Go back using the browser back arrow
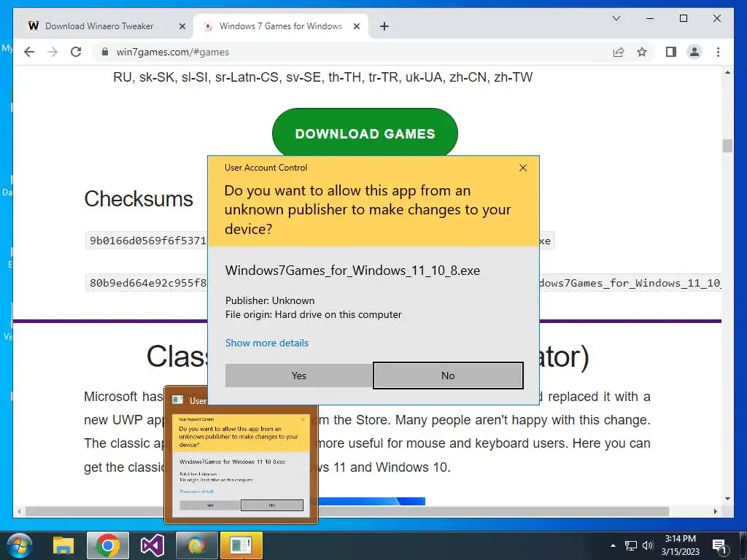The width and height of the screenshot is (747, 560). [x=29, y=52]
